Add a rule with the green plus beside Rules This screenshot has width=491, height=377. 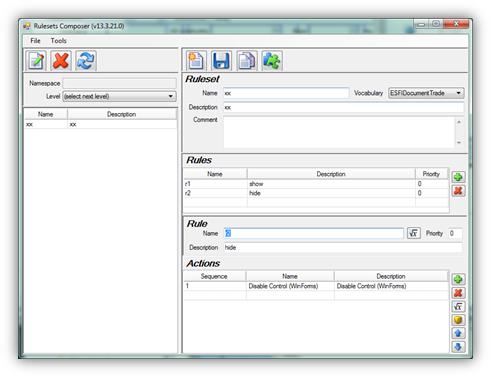pyautogui.click(x=458, y=177)
